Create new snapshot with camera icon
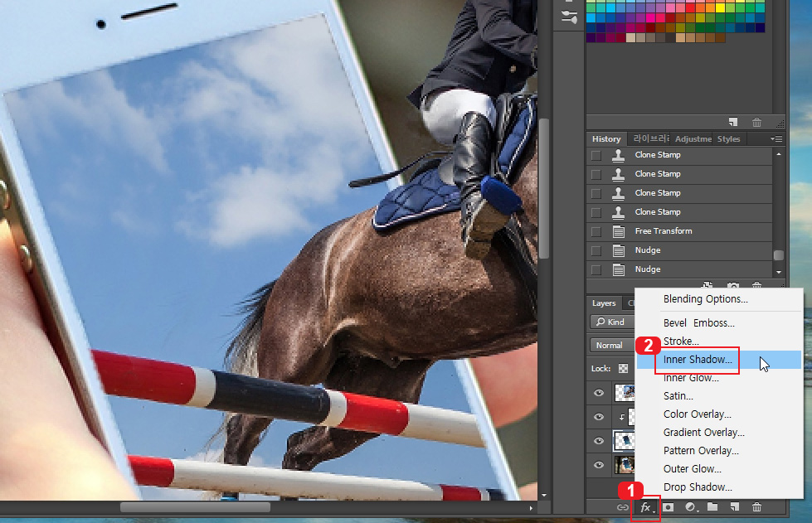Screen dimensions: 812x523 coord(732,286)
